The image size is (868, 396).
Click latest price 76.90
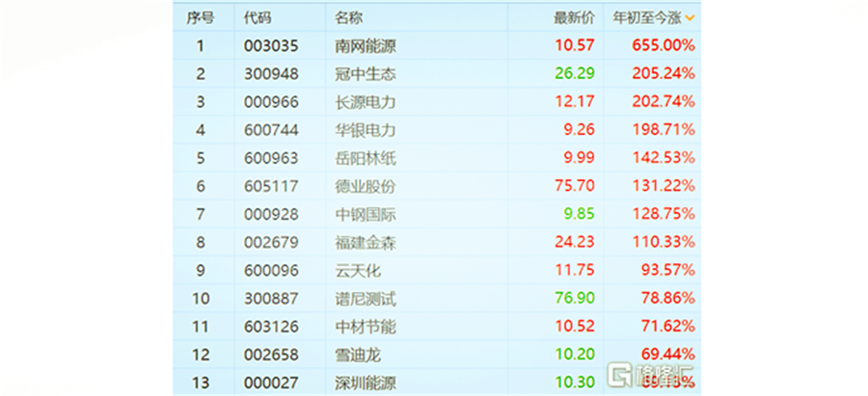(x=575, y=300)
